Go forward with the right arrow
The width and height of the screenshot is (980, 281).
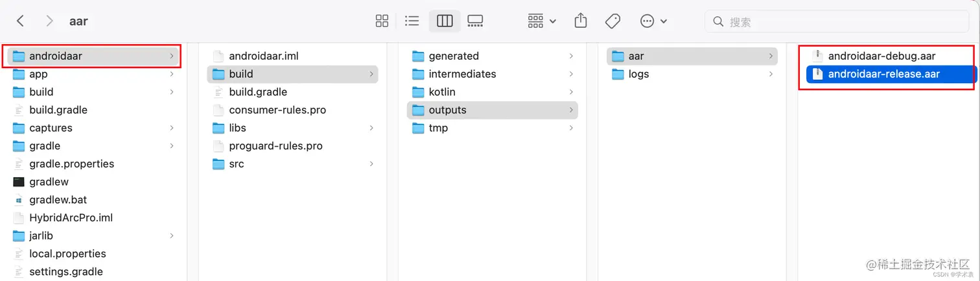click(x=49, y=21)
